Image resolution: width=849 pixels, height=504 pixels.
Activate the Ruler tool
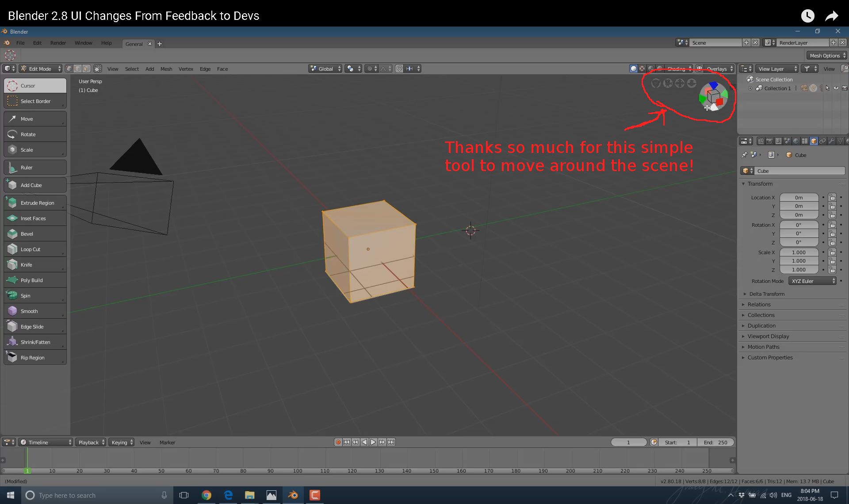34,168
